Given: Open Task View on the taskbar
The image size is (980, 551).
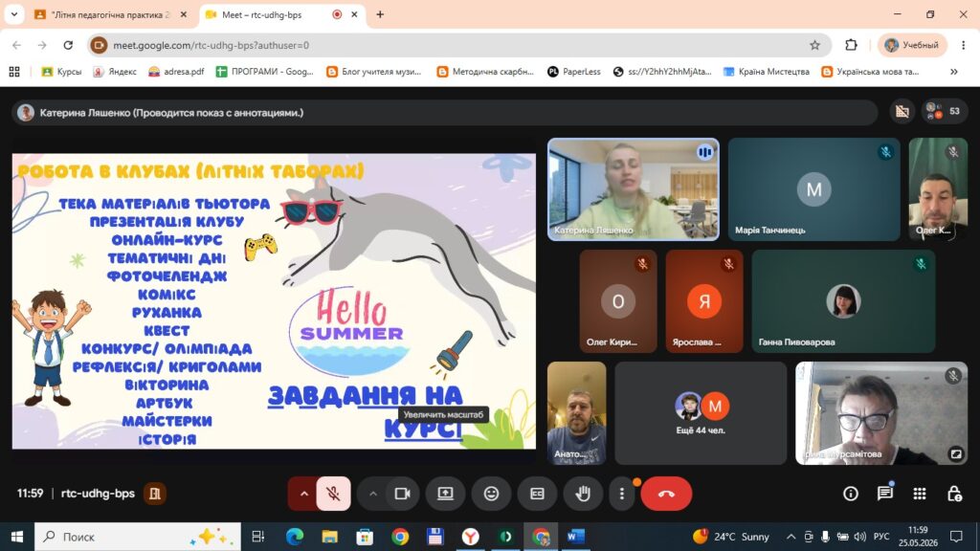Looking at the screenshot, I should 258,537.
